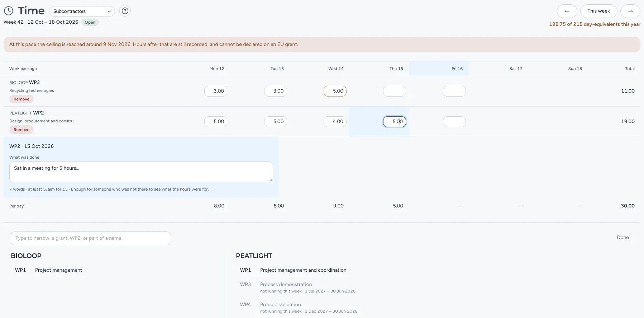Screen dimensions: 644x318
Task: Jump to This week
Action: (x=598, y=11)
